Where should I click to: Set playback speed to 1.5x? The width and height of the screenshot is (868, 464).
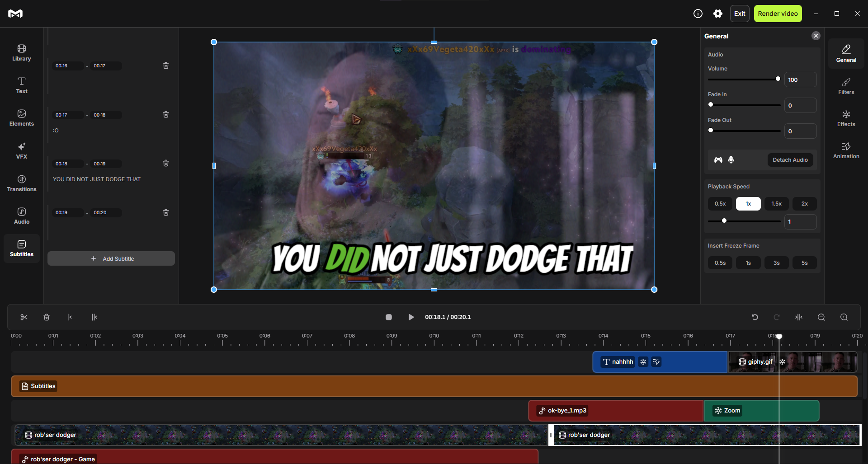pos(777,204)
